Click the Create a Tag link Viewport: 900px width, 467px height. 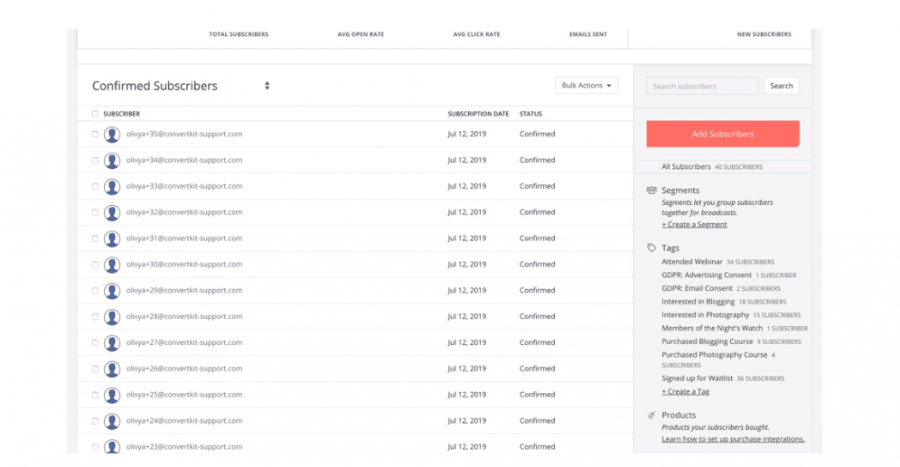[685, 391]
